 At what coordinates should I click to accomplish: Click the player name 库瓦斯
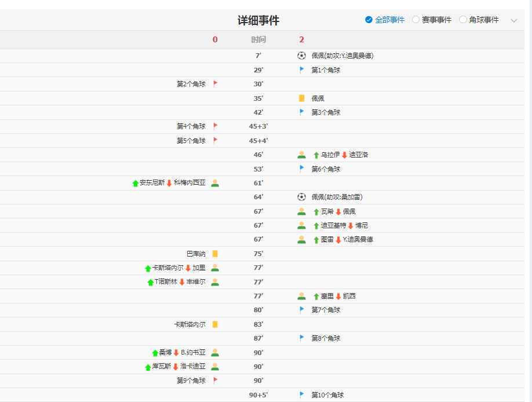click(x=162, y=367)
